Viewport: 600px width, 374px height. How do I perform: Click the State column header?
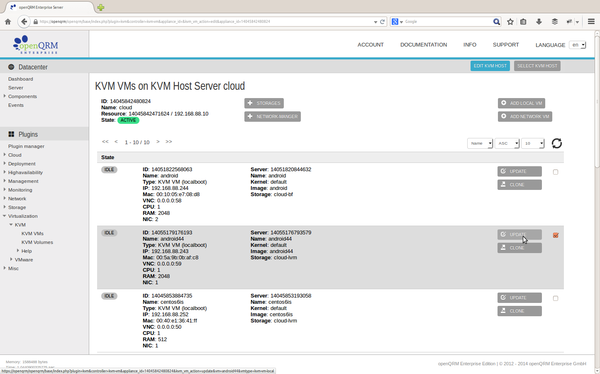click(x=108, y=157)
